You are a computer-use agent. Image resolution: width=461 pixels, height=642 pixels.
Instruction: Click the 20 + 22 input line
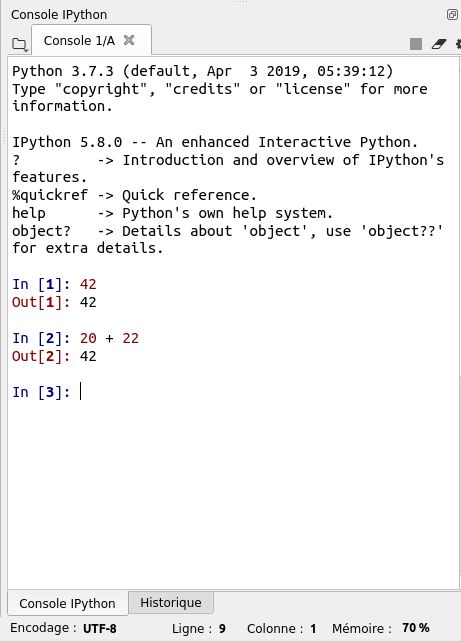tap(109, 338)
